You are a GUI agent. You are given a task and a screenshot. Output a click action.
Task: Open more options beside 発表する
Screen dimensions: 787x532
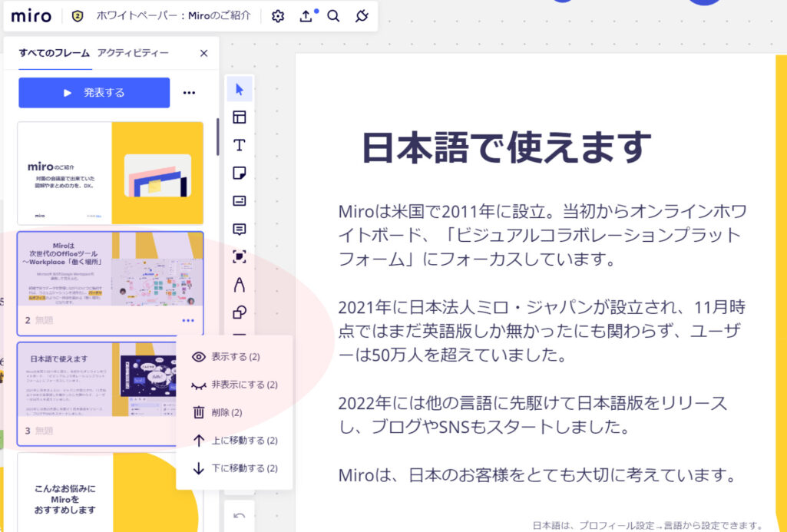(x=189, y=93)
